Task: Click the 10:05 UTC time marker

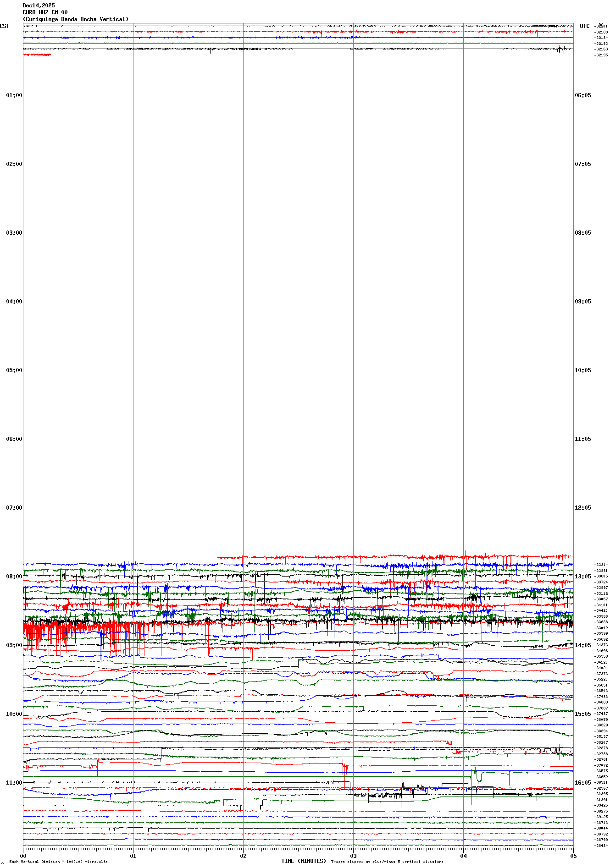Action: point(583,370)
